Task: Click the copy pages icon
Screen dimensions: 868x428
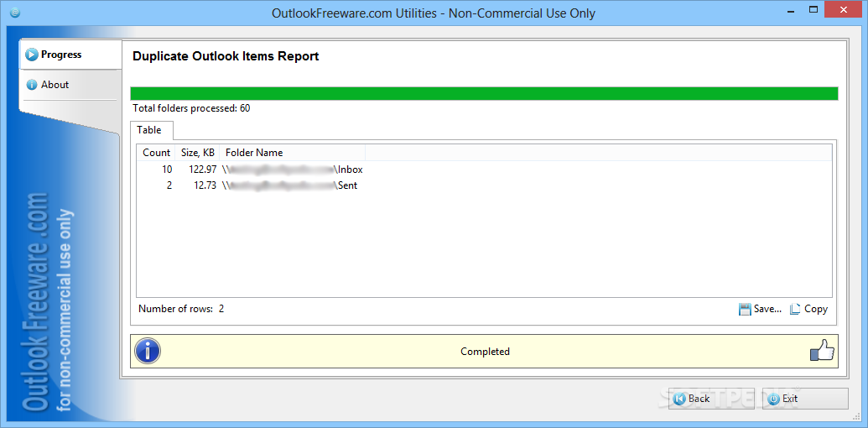Action: (795, 309)
